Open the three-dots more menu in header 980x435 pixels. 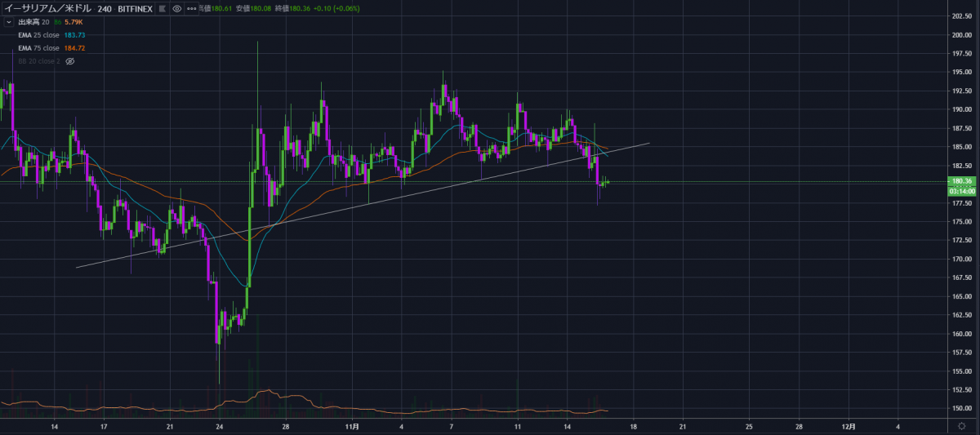[x=192, y=8]
